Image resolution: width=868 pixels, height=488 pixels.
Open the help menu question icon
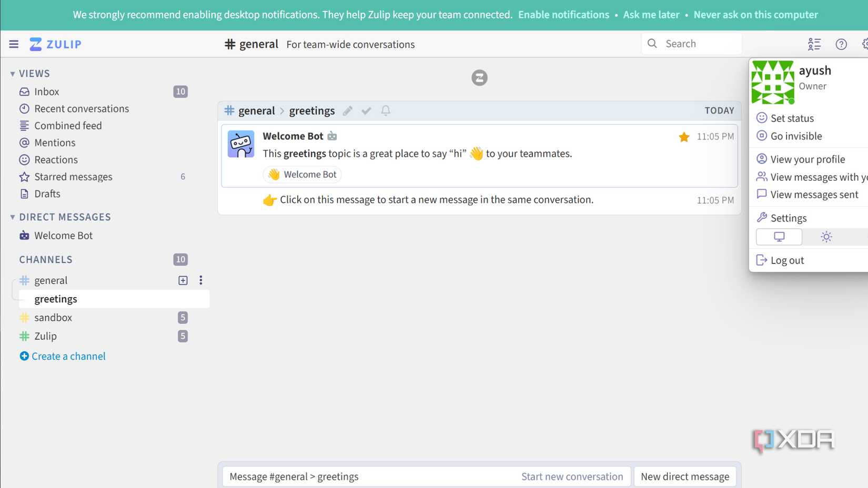(841, 44)
